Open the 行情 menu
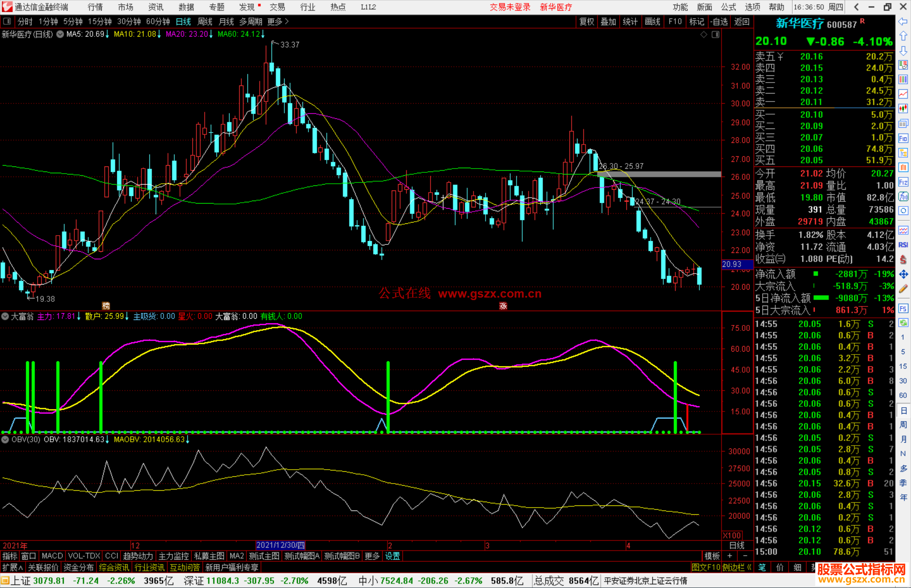The image size is (911, 588). [95, 7]
